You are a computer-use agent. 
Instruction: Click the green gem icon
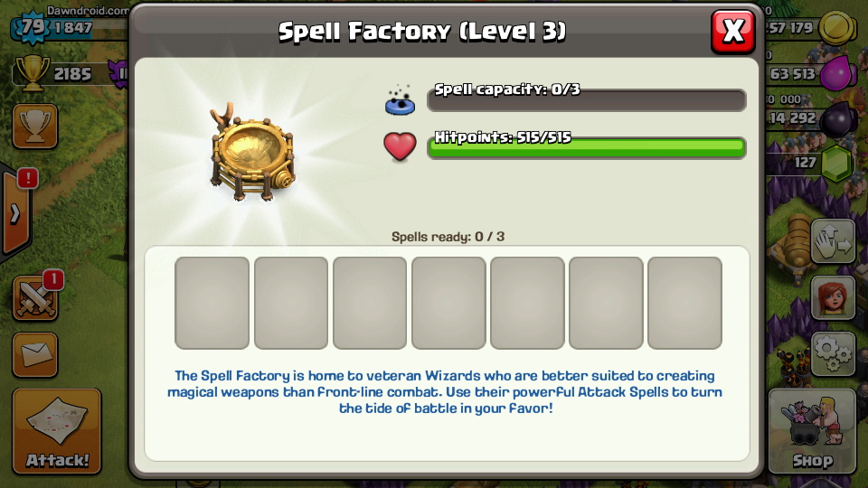(837, 164)
